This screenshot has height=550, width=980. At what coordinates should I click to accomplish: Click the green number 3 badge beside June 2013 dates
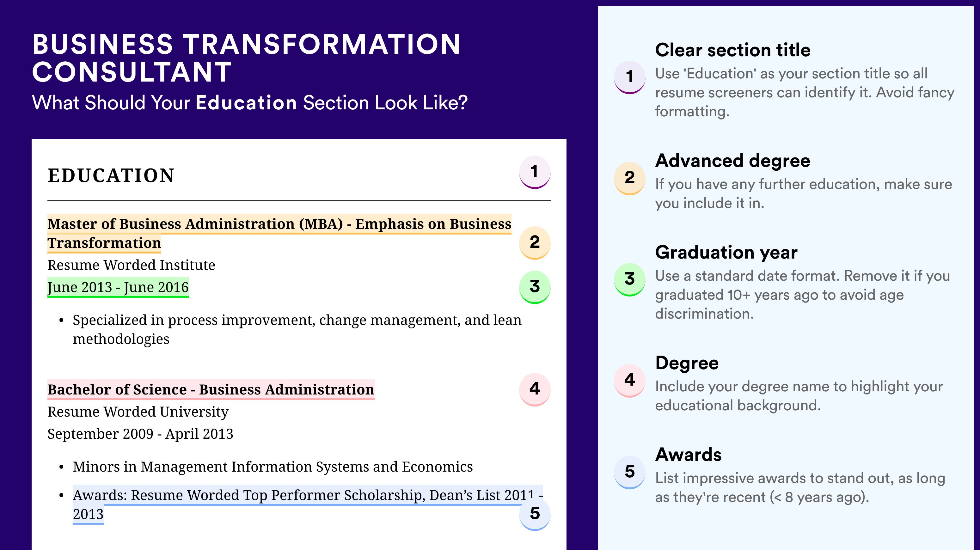coord(535,286)
